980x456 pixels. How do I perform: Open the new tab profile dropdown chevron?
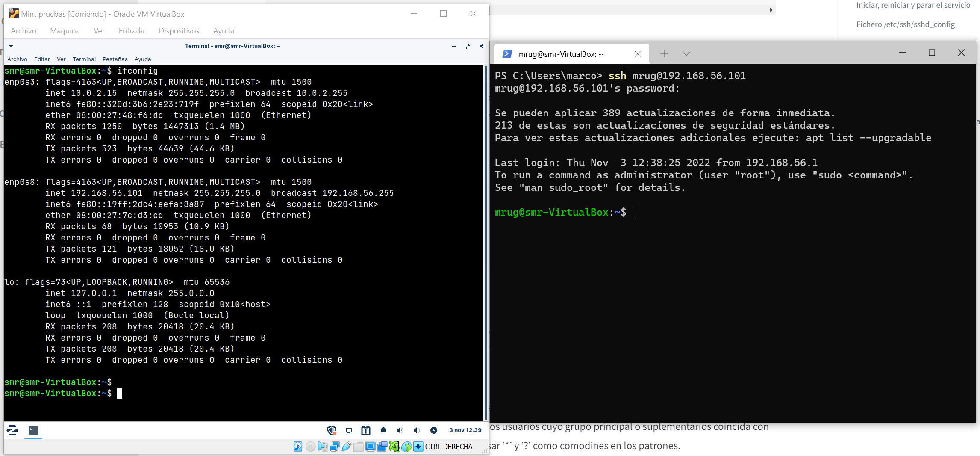(686, 54)
